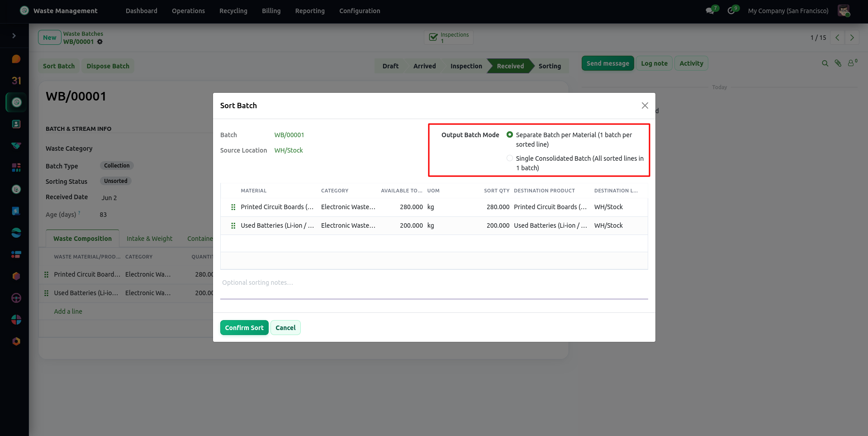
Task: Open the WH/Stock source location link
Action: [x=289, y=150]
